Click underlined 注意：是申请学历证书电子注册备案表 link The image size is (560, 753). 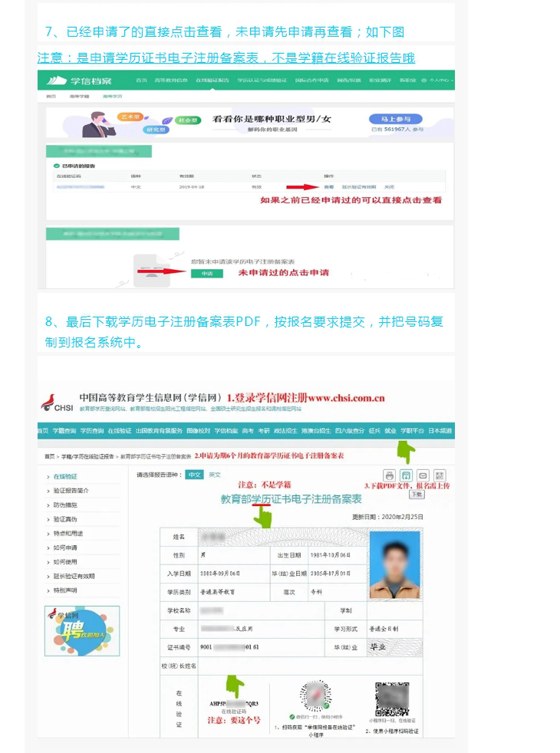[226, 58]
